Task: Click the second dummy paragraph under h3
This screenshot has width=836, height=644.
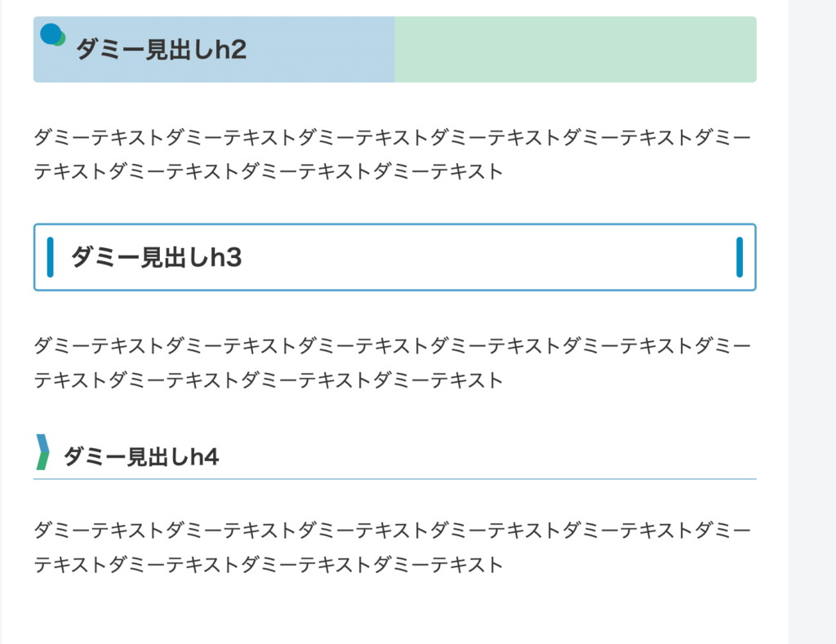Action: coord(393,363)
